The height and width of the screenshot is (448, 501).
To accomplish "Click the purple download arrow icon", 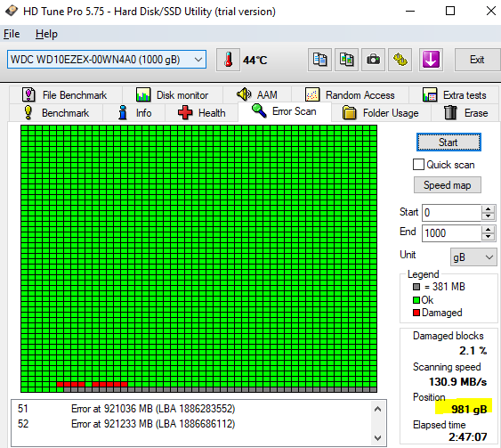I will coord(431,60).
